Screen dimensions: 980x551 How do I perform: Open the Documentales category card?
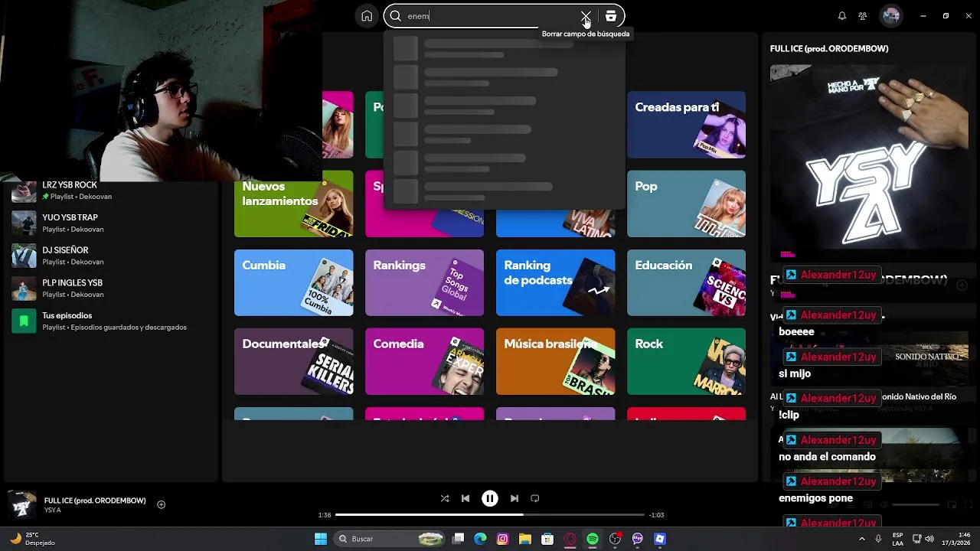click(294, 361)
